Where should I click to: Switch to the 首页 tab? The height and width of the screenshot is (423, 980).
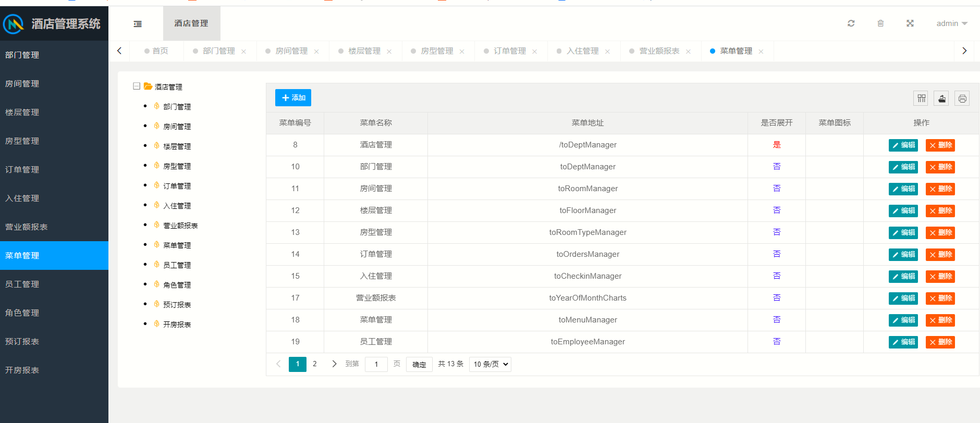pos(156,51)
